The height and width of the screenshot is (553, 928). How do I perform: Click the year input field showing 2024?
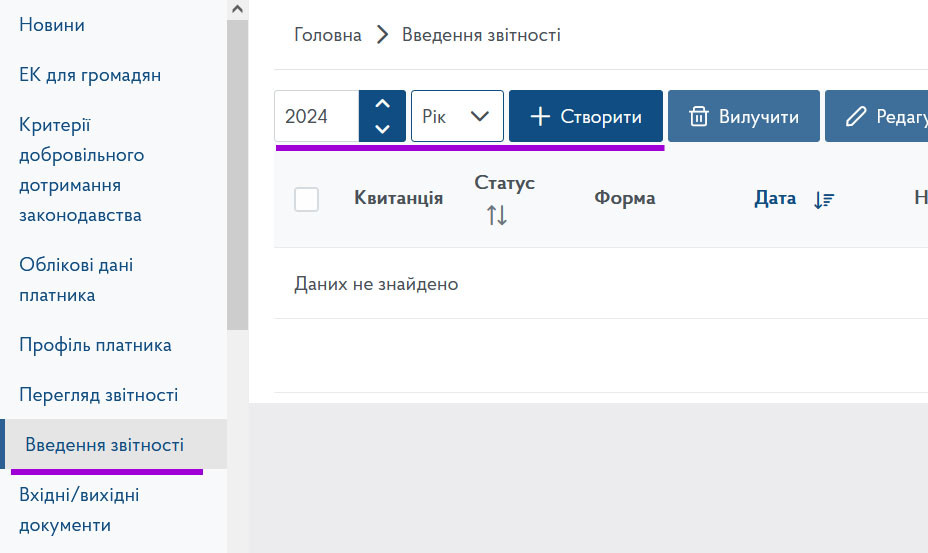(x=315, y=116)
